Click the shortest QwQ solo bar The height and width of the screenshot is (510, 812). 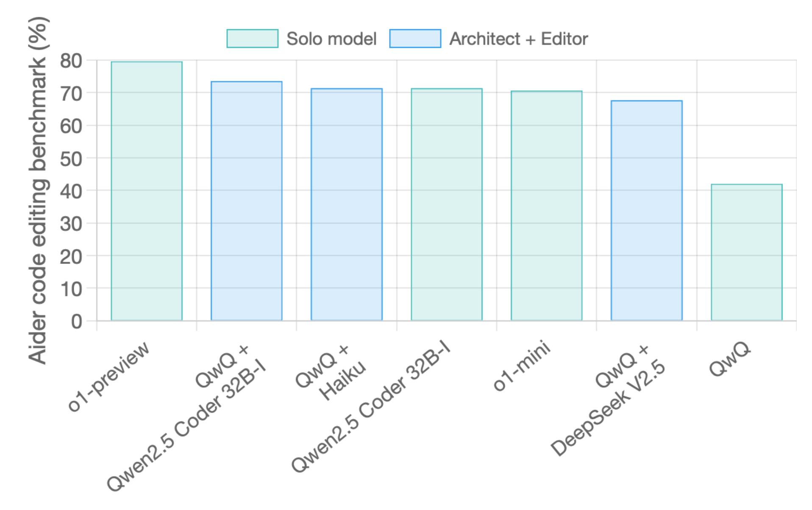(747, 252)
